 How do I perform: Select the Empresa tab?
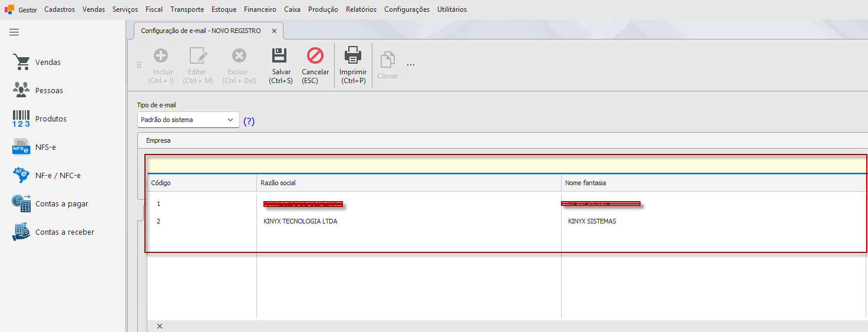[159, 141]
